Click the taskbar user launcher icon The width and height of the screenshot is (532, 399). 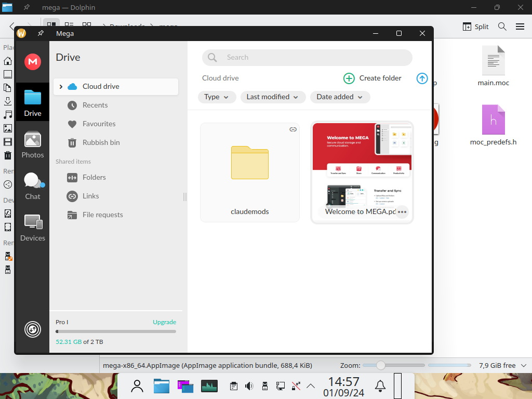(x=137, y=386)
